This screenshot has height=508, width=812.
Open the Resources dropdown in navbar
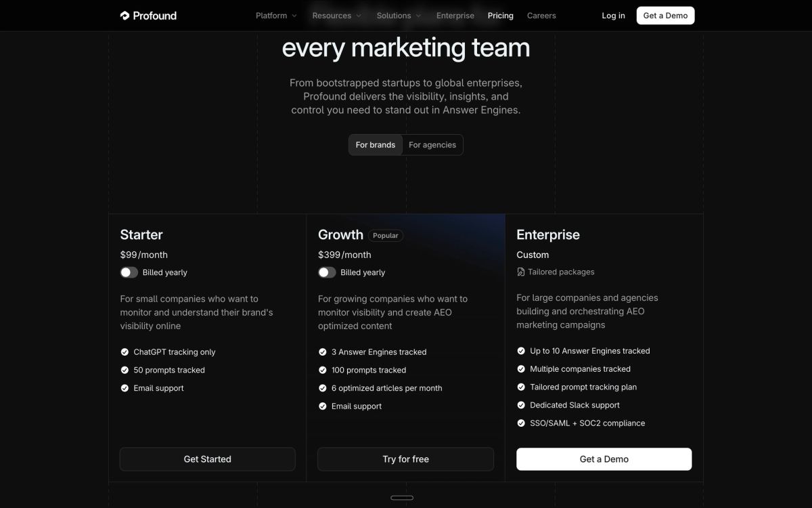click(337, 16)
